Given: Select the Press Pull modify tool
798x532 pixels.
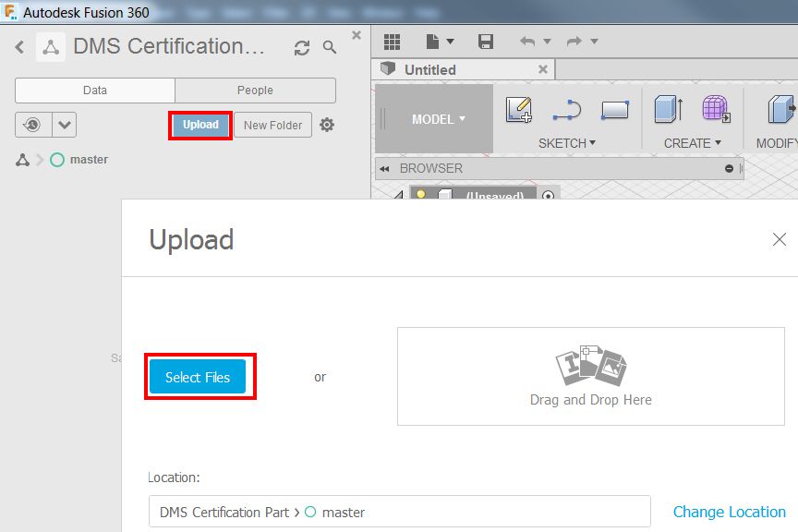Looking at the screenshot, I should click(x=781, y=110).
